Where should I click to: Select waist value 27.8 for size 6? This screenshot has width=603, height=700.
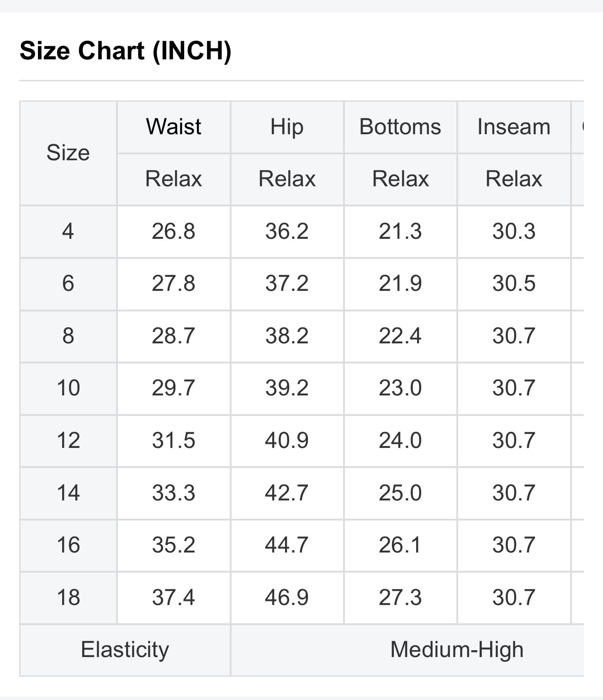point(174,283)
